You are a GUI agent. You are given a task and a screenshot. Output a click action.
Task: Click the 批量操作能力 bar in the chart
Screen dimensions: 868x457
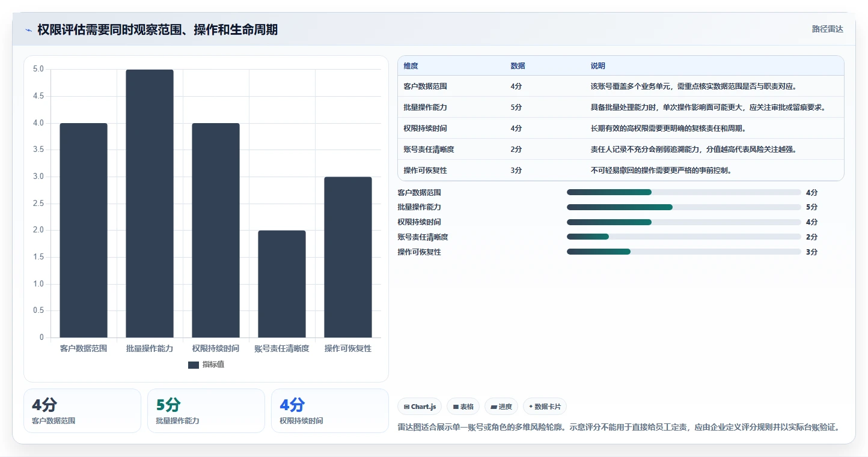click(x=150, y=204)
